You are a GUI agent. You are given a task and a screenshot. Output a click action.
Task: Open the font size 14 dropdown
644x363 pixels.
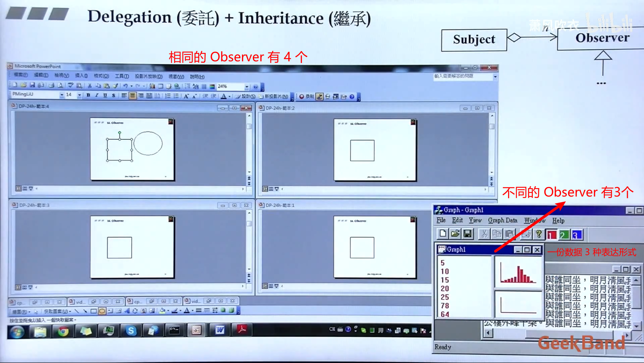(79, 95)
